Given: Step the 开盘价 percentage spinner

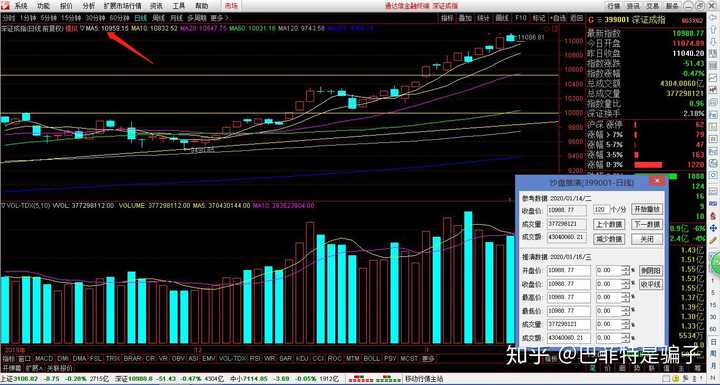Looking at the screenshot, I should pos(625,271).
